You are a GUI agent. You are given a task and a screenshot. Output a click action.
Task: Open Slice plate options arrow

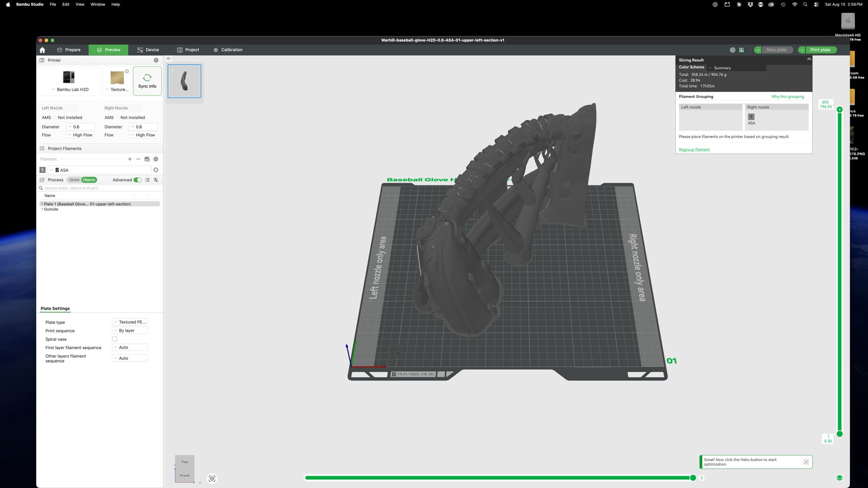pyautogui.click(x=758, y=50)
